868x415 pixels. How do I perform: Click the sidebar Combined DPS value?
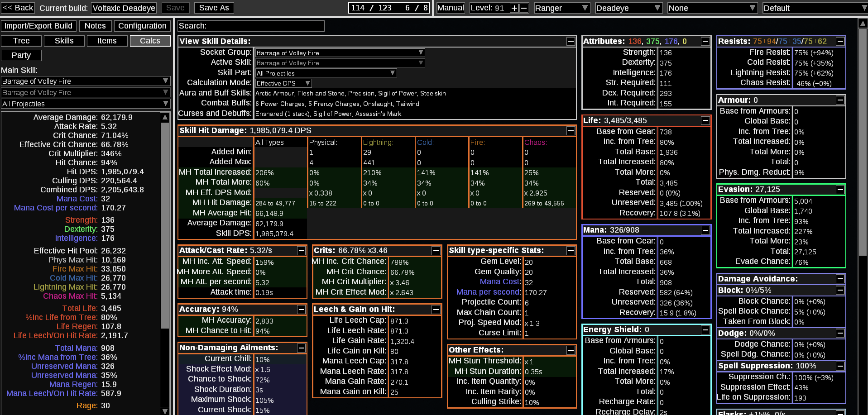click(x=123, y=190)
